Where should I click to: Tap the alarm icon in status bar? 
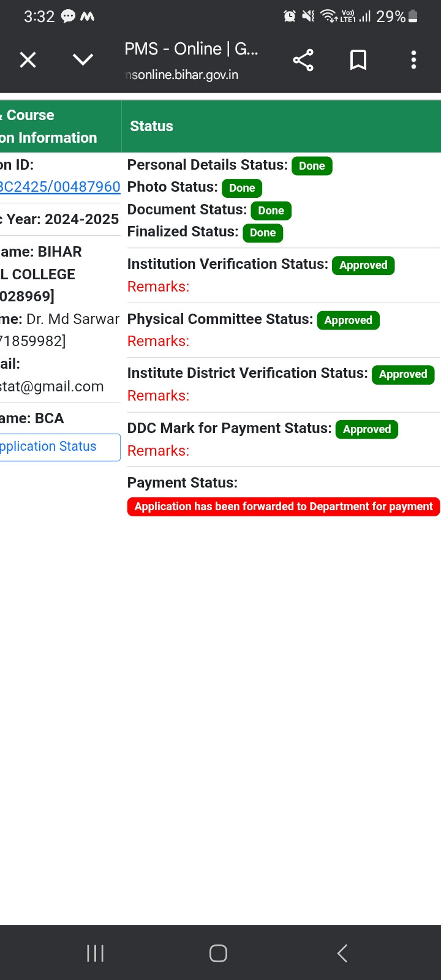[x=290, y=17]
